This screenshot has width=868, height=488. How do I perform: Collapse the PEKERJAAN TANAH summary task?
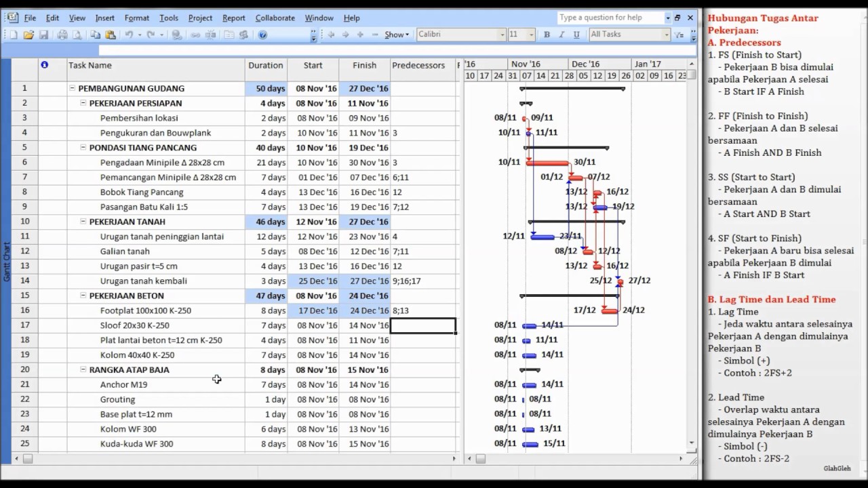tap(83, 222)
